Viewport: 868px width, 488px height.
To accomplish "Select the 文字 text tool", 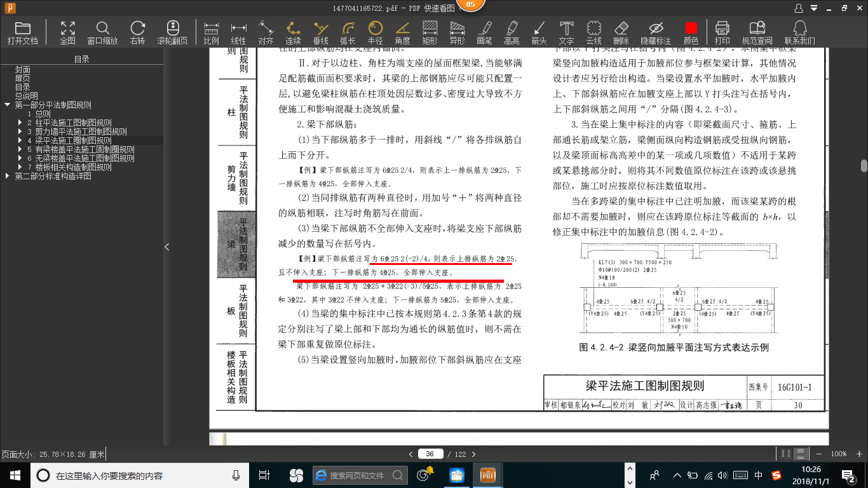I will (x=566, y=32).
